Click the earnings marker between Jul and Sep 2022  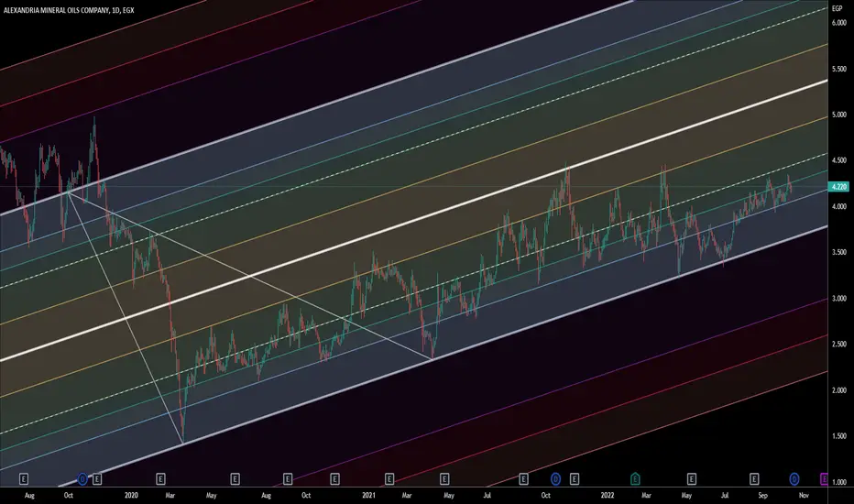click(x=754, y=479)
